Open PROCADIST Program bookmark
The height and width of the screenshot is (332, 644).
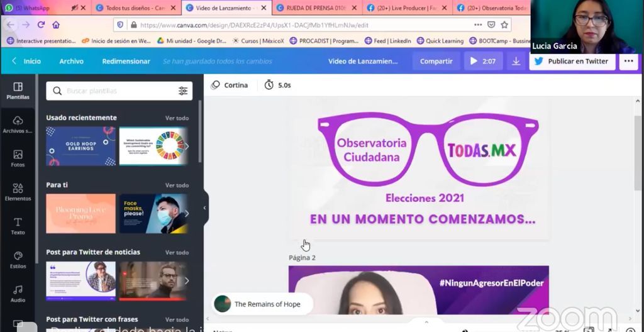coord(324,41)
